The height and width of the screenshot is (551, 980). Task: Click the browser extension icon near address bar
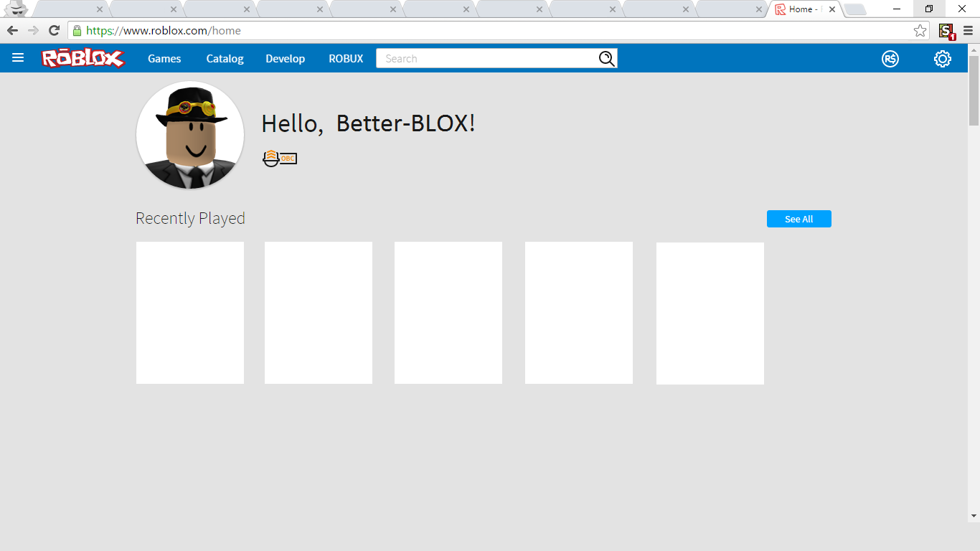[x=946, y=32]
